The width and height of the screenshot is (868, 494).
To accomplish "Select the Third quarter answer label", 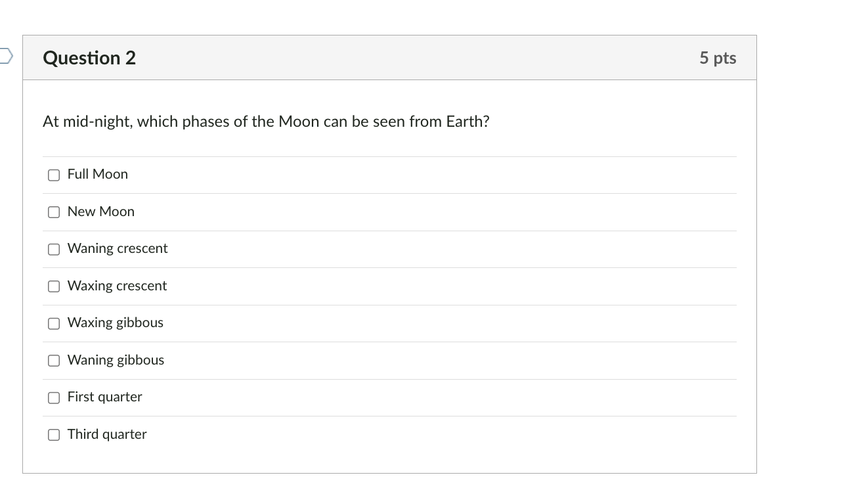I will tap(107, 434).
